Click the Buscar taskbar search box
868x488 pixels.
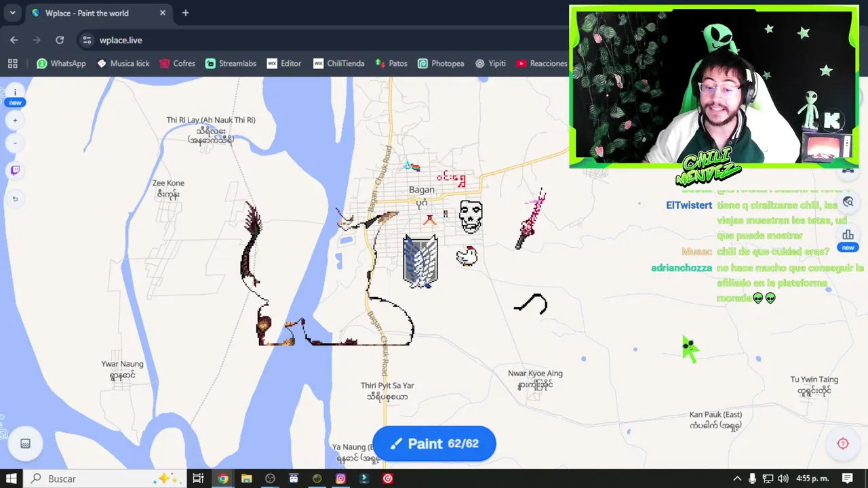tap(105, 479)
